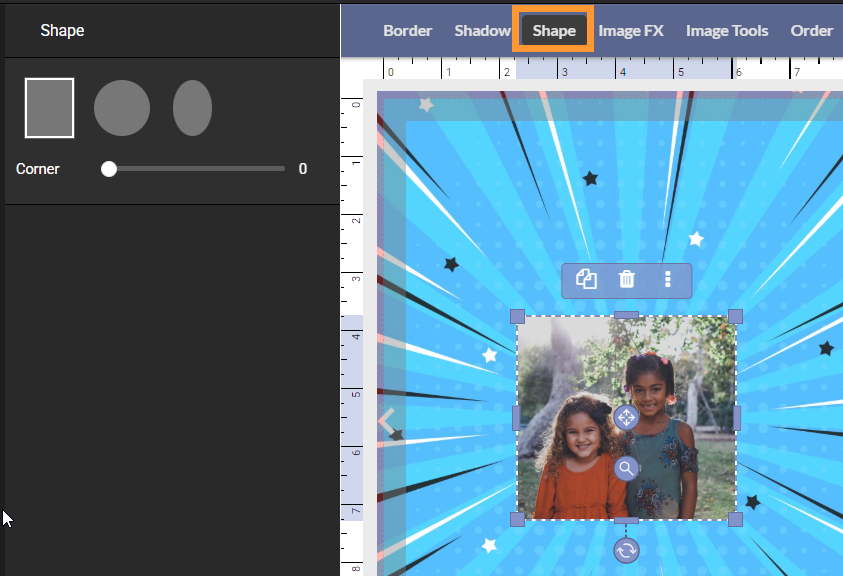The height and width of the screenshot is (576, 843).
Task: Click the top-left resize handle of photo
Action: click(x=517, y=316)
